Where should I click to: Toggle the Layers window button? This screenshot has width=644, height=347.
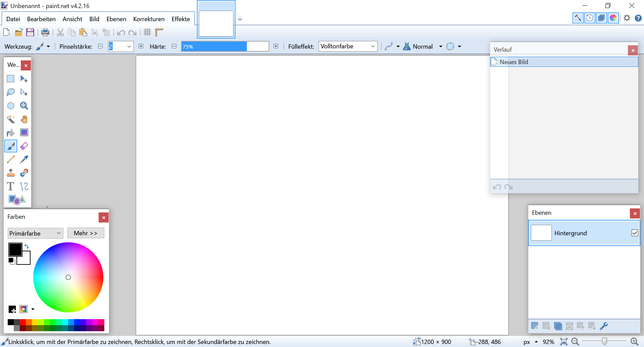pos(601,18)
